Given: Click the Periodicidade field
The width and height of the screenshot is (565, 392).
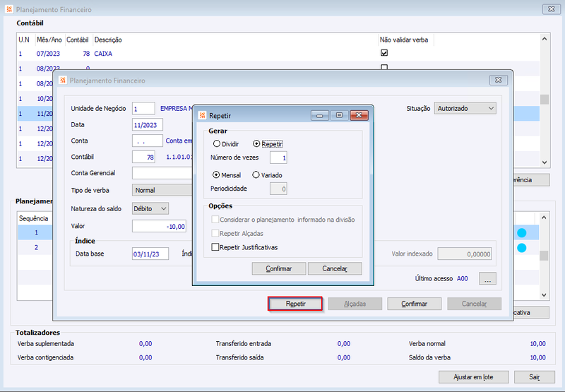Looking at the screenshot, I should (278, 189).
